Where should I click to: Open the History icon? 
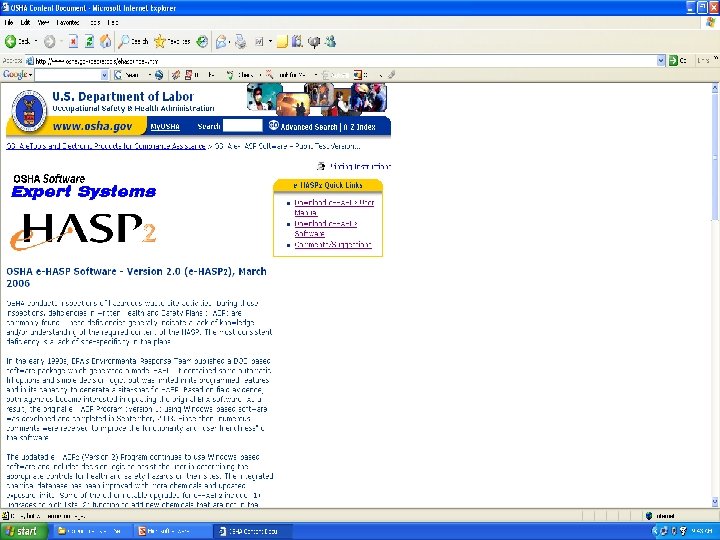(x=202, y=41)
